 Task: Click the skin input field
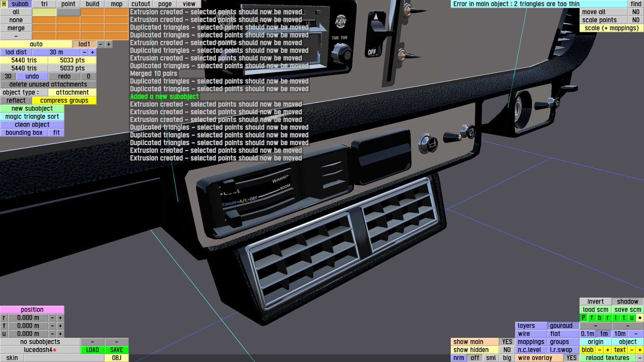[64, 358]
